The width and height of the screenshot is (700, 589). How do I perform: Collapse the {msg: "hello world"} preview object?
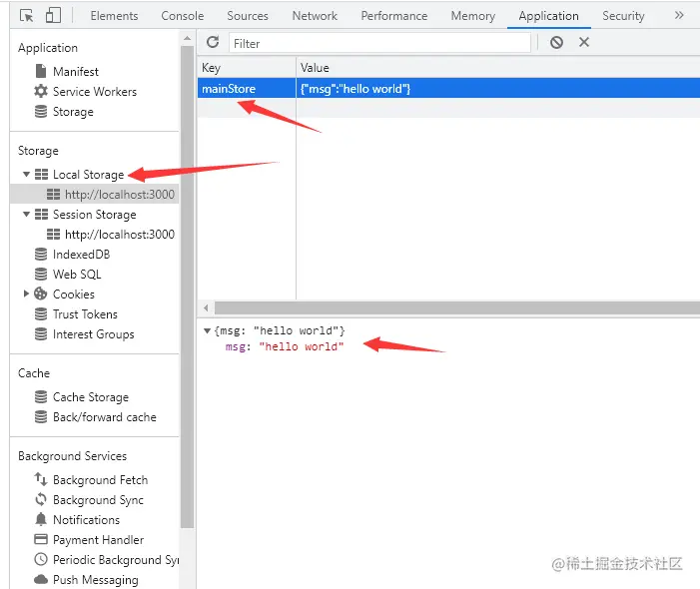click(x=207, y=330)
